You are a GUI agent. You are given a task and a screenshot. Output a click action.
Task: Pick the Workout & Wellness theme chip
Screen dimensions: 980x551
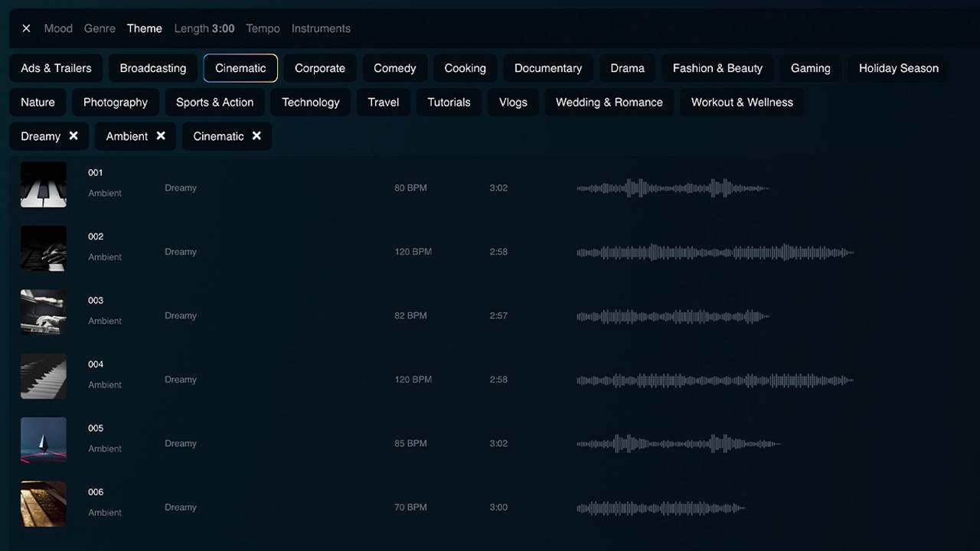click(743, 102)
